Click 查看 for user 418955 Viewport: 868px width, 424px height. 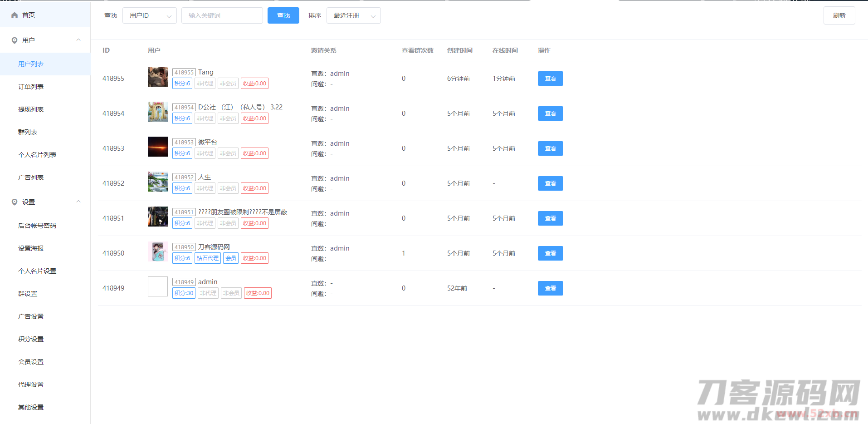[x=550, y=79]
